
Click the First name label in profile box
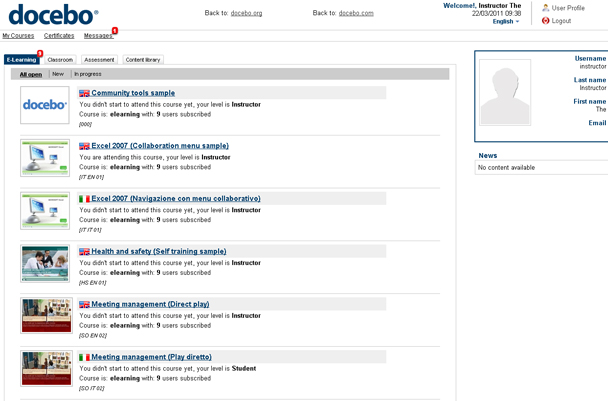pos(589,101)
